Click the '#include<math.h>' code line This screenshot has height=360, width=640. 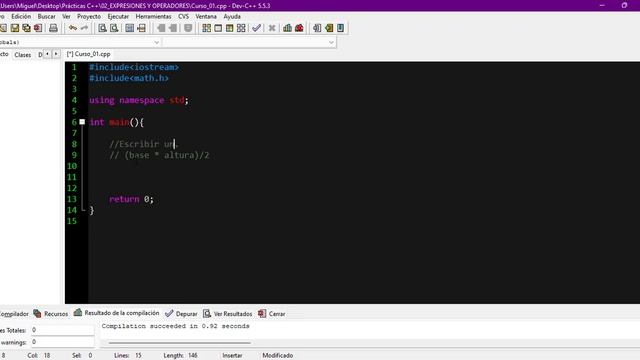coord(129,78)
